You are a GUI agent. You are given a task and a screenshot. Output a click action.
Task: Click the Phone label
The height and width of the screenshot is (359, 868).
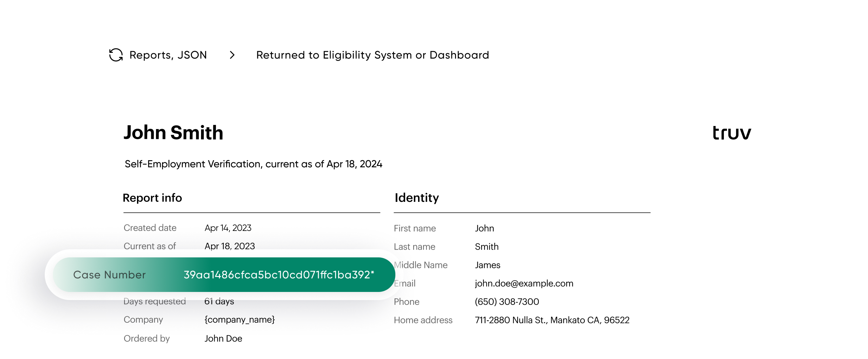[x=407, y=302]
